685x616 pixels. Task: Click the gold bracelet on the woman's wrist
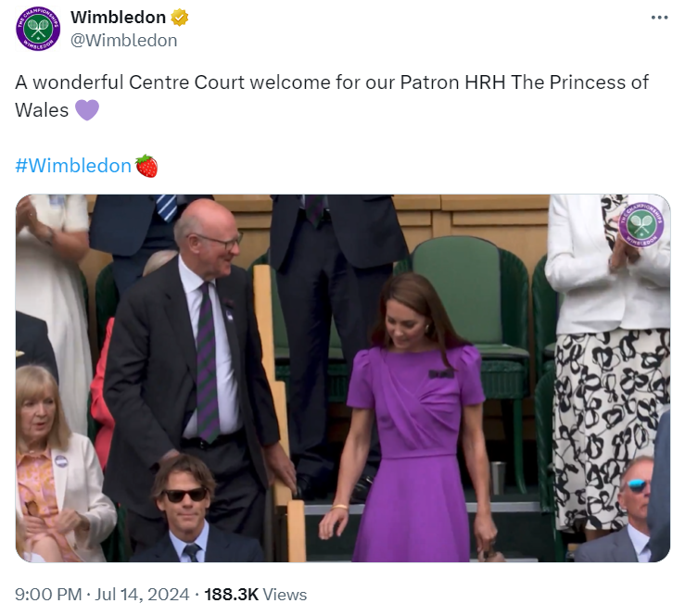[339, 508]
